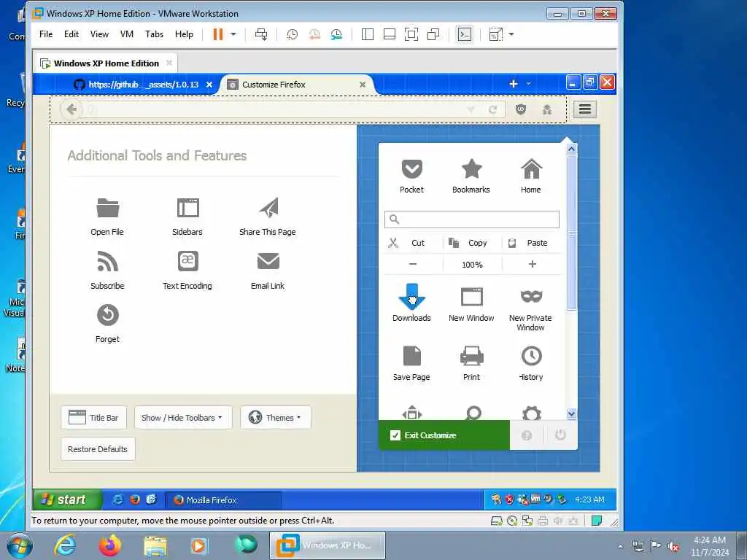This screenshot has width=747, height=560.
Task: Click the Save Page icon
Action: 411,356
